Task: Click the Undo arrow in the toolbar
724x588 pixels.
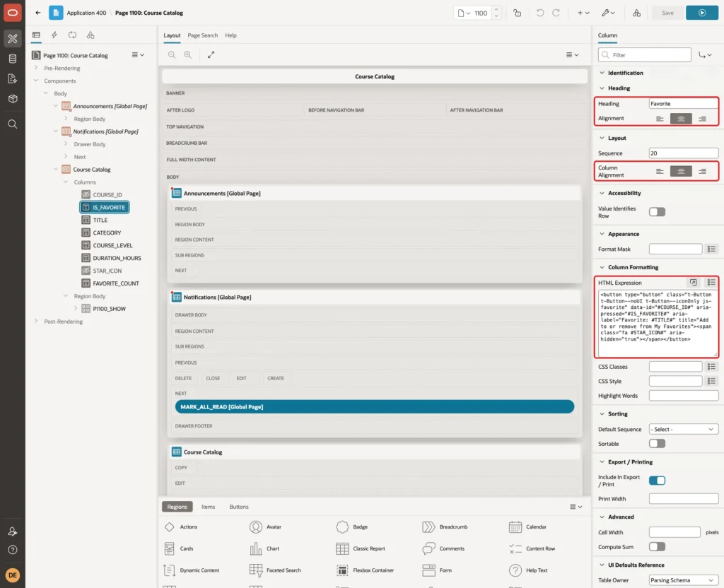Action: pyautogui.click(x=539, y=13)
